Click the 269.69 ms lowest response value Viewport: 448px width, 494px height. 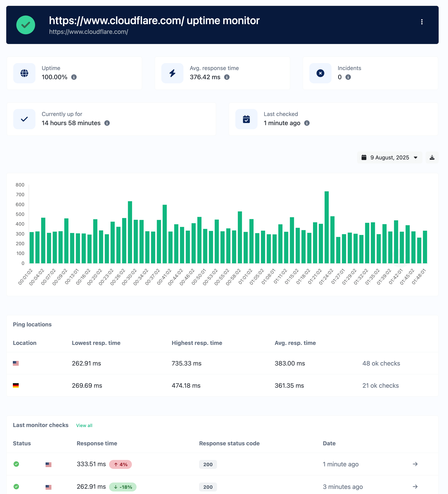click(x=87, y=385)
